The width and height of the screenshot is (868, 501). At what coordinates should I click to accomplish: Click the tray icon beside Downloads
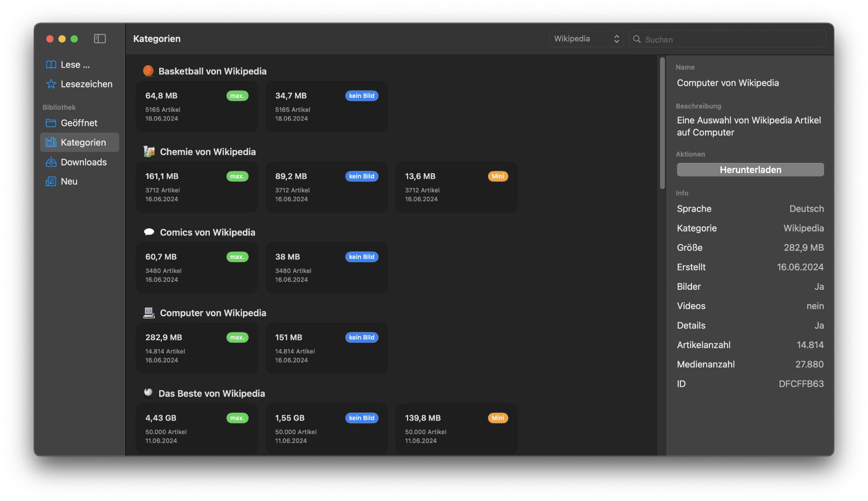(x=51, y=162)
